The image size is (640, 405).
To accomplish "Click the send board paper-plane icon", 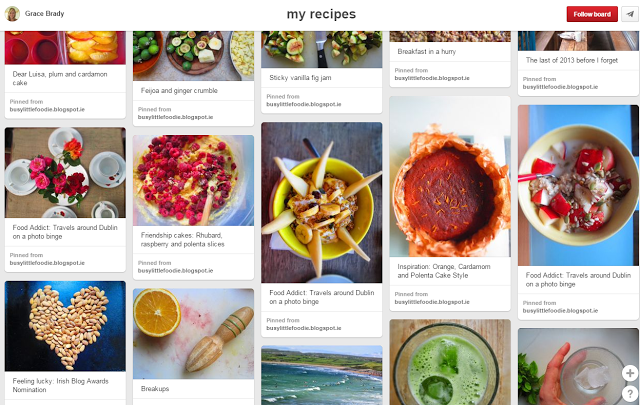I will (630, 14).
